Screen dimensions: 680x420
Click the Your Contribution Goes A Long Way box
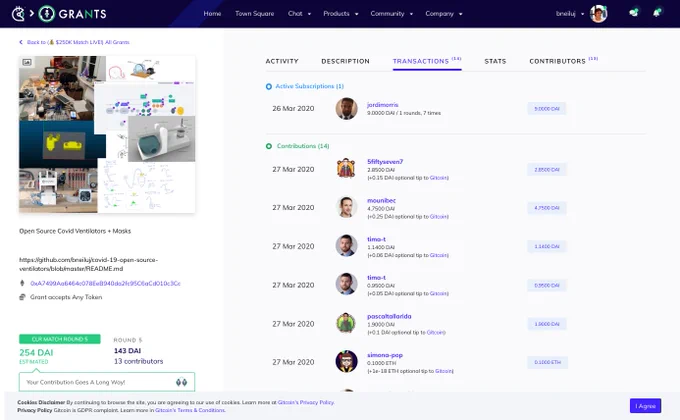click(107, 382)
